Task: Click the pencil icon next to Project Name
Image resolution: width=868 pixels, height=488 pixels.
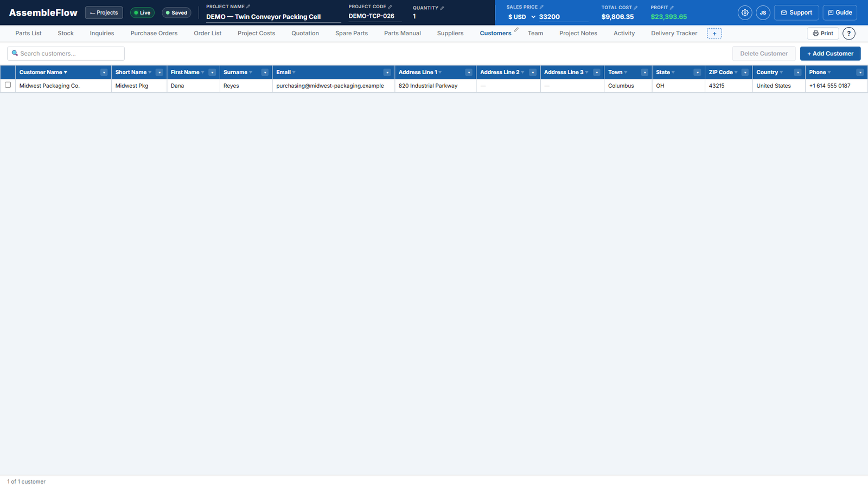Action: pos(248,7)
